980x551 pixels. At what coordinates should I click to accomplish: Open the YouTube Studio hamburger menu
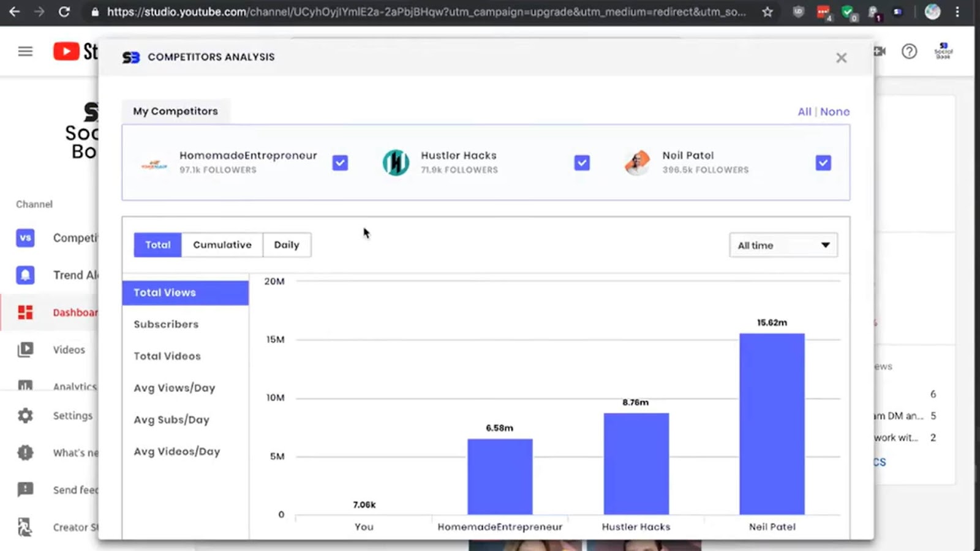pyautogui.click(x=25, y=51)
